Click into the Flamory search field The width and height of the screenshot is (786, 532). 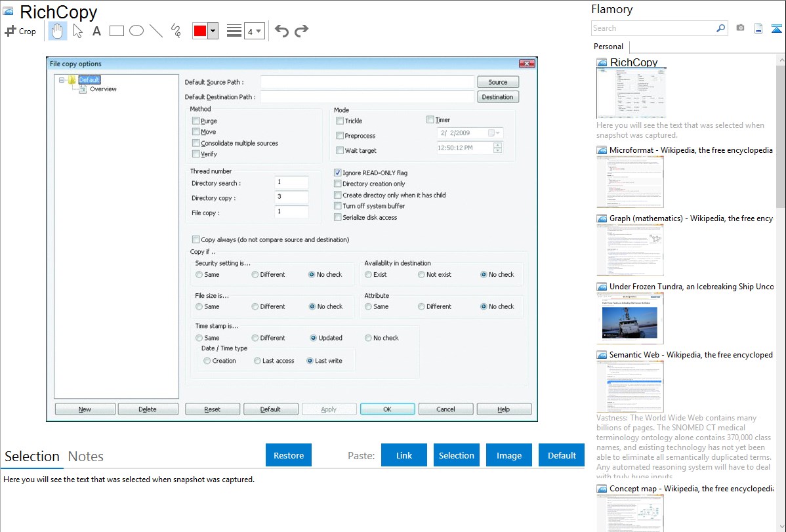653,28
